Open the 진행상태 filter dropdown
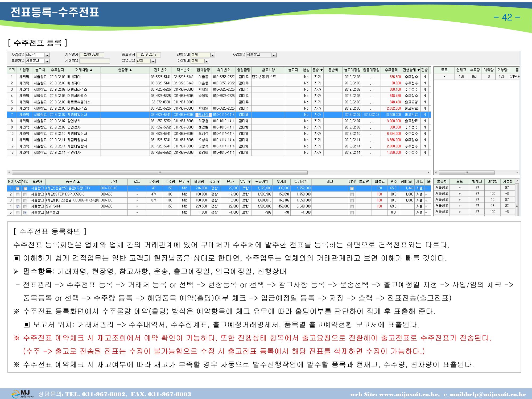This screenshot has width=532, height=399. (213, 55)
